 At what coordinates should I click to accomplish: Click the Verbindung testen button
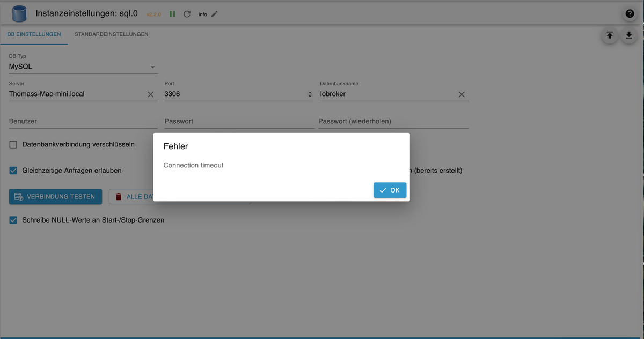(x=55, y=197)
